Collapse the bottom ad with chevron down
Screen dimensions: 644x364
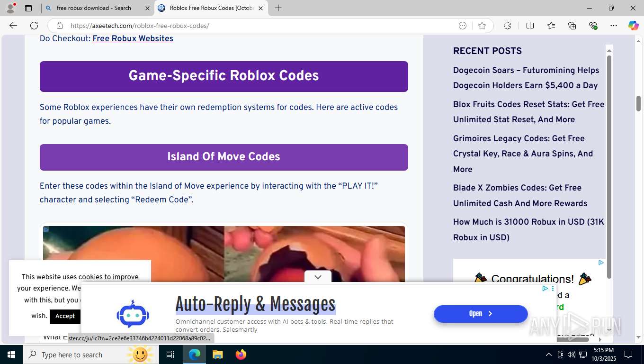(x=318, y=277)
